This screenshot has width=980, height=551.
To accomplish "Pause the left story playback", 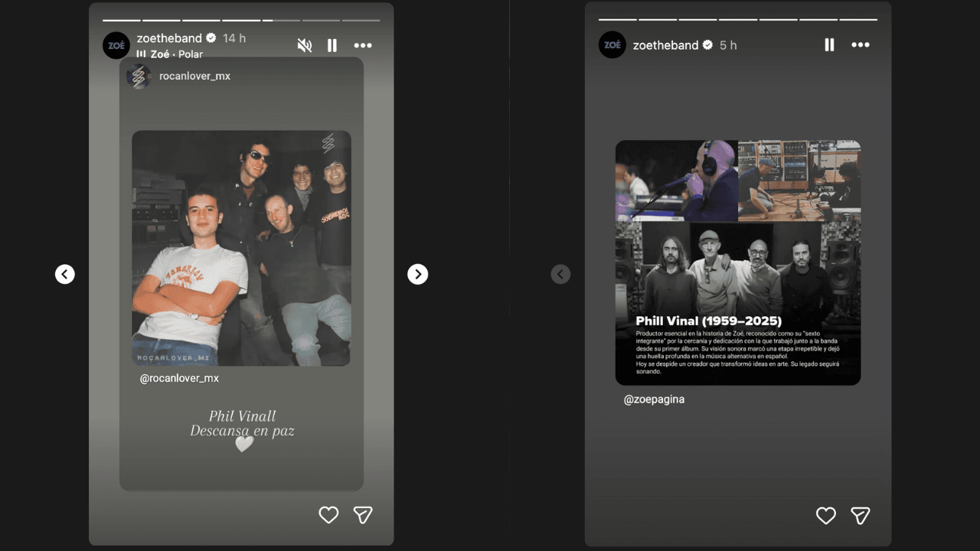I will tap(332, 45).
